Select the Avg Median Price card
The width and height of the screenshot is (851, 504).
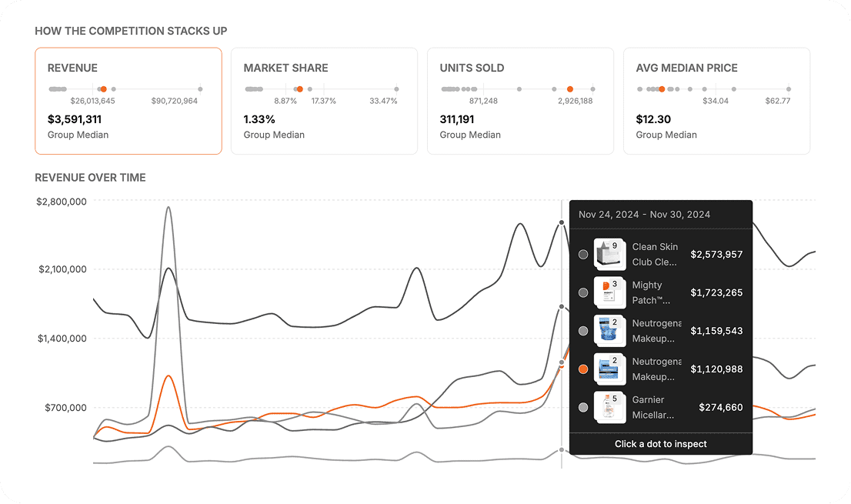pyautogui.click(x=717, y=101)
